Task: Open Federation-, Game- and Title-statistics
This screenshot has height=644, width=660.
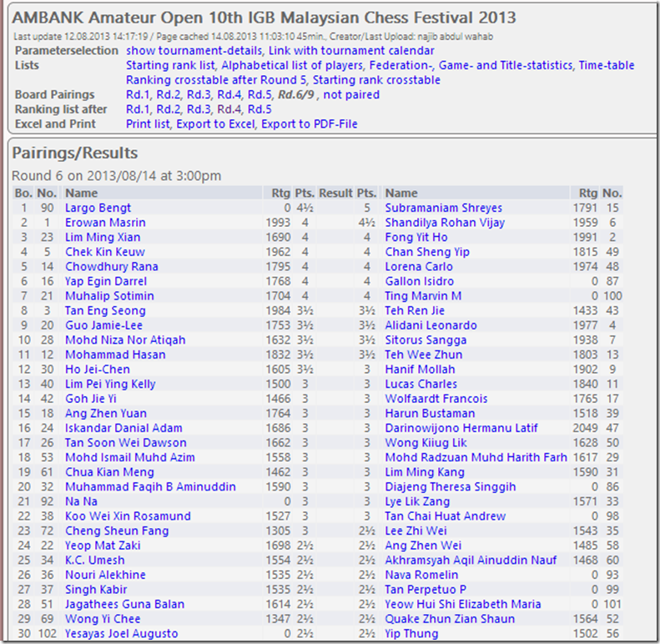Action: click(471, 66)
